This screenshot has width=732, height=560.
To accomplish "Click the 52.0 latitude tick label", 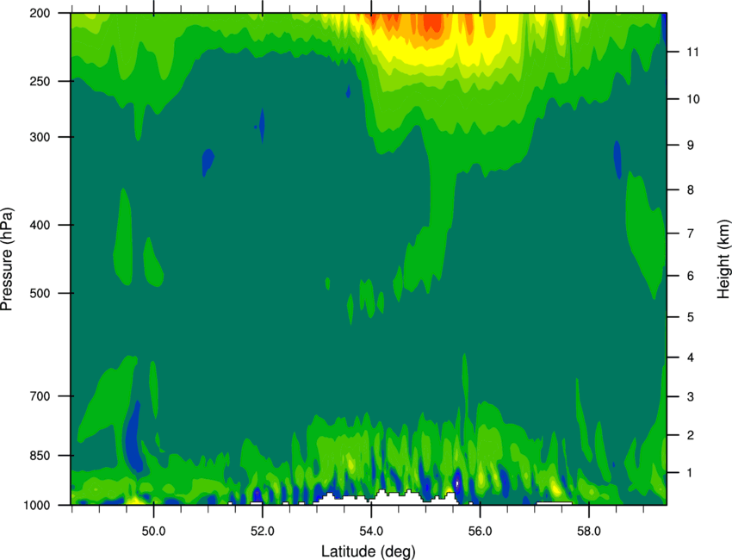I will tap(263, 532).
